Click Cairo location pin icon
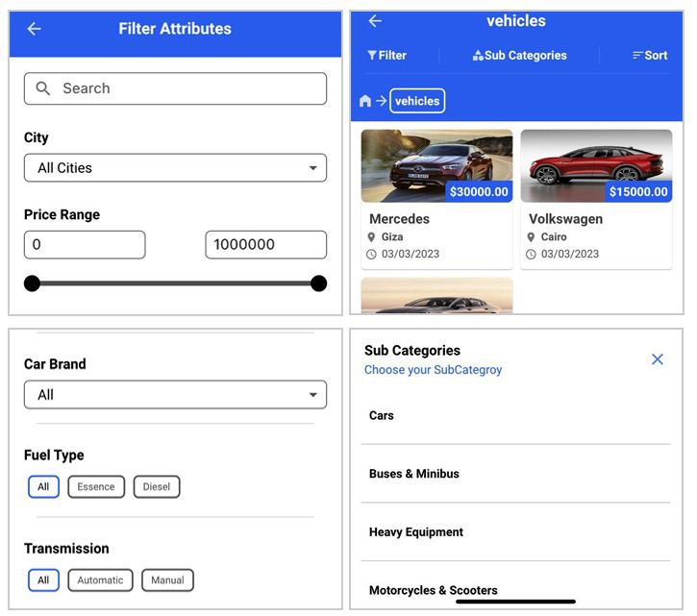This screenshot has width=697, height=616. tap(531, 237)
